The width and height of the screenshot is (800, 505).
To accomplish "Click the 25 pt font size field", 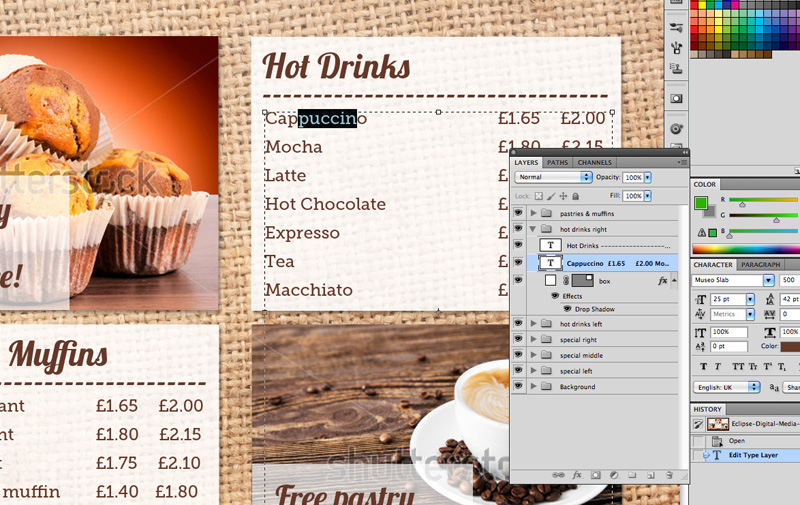I will pyautogui.click(x=728, y=299).
